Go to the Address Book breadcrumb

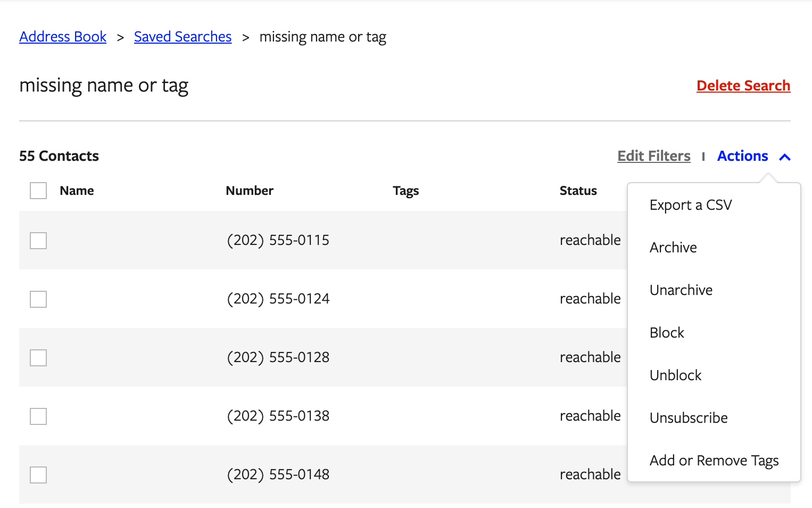(x=63, y=37)
